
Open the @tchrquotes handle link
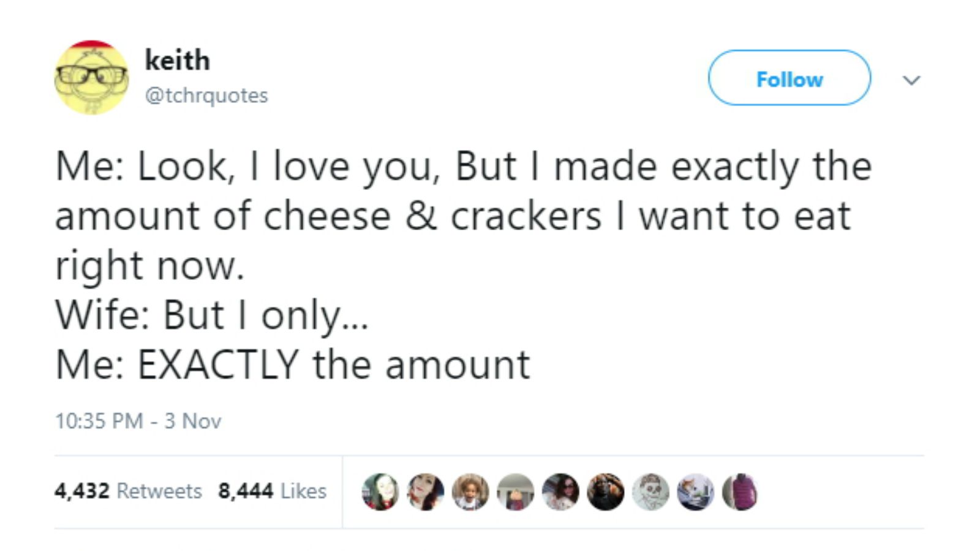click(206, 96)
